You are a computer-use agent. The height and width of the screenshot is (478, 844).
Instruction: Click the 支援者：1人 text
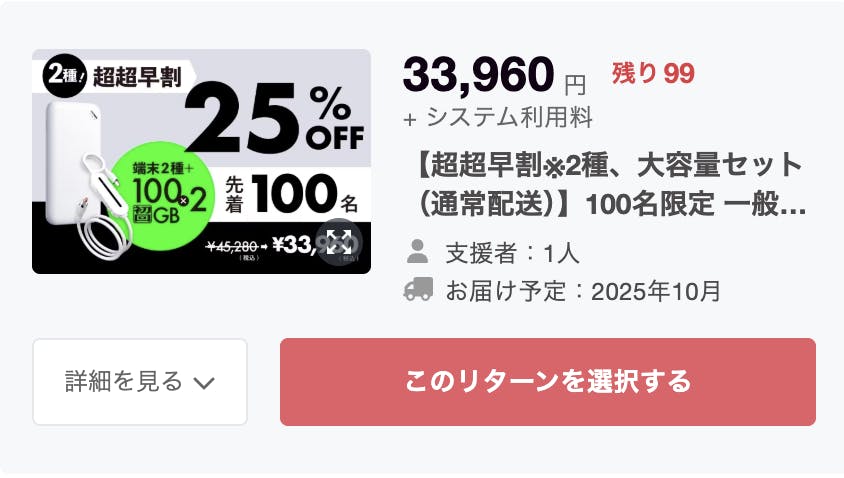[x=512, y=252]
